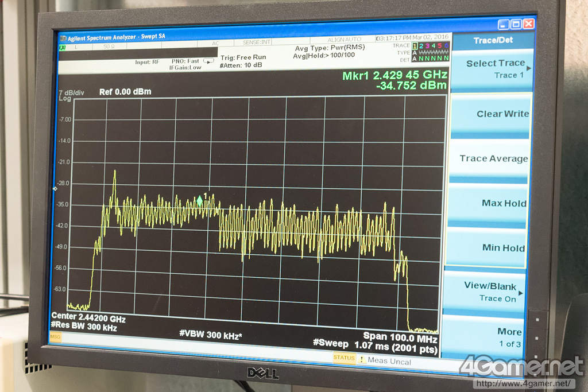Click the Meas Uncal status message
This screenshot has height=392, width=588.
coord(389,361)
